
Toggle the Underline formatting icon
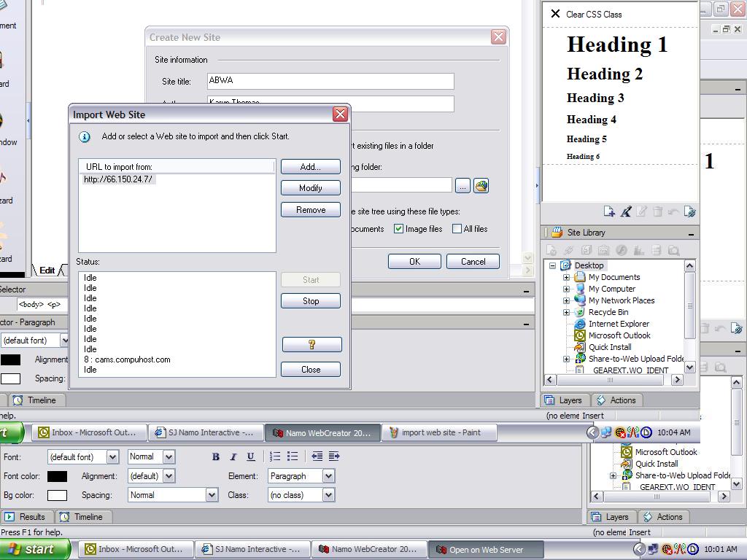251,456
